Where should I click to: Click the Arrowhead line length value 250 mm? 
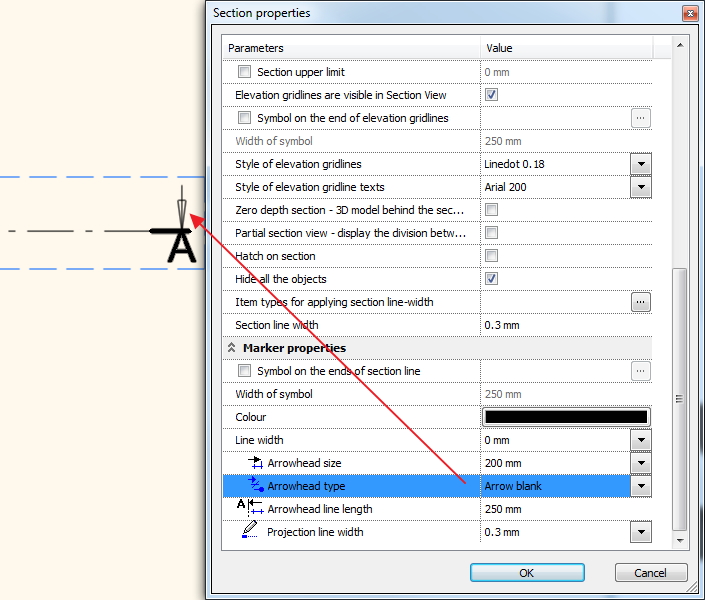tap(503, 509)
